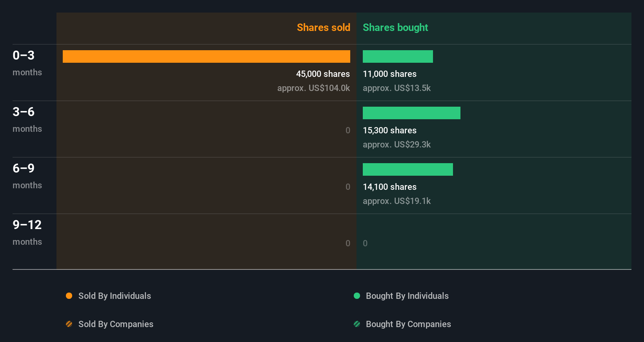Click the 45,000 shares value
The image size is (644, 342).
pos(323,74)
